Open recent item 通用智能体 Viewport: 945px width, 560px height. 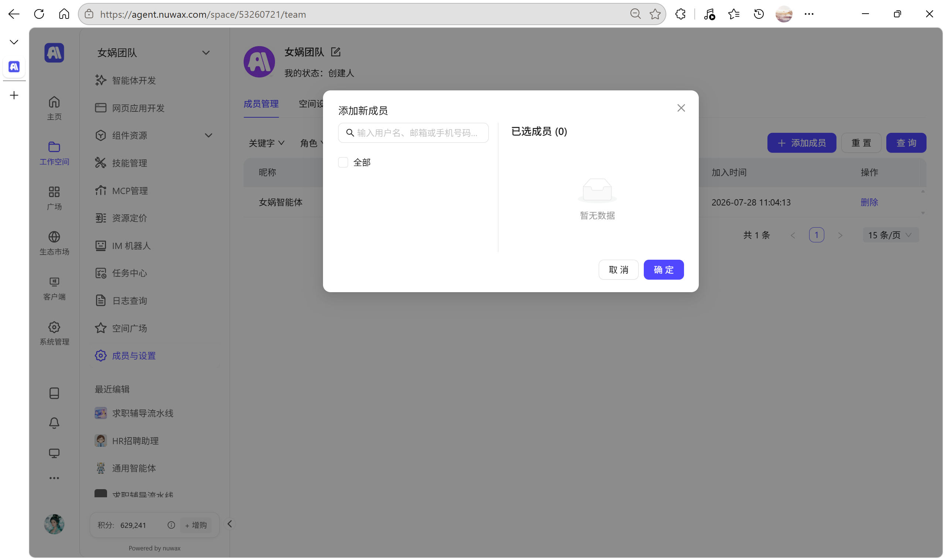click(154, 468)
